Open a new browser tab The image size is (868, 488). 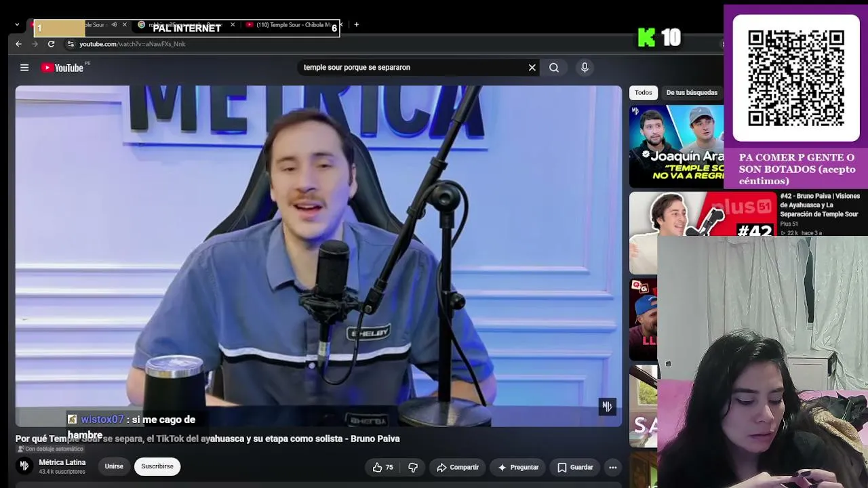357,25
